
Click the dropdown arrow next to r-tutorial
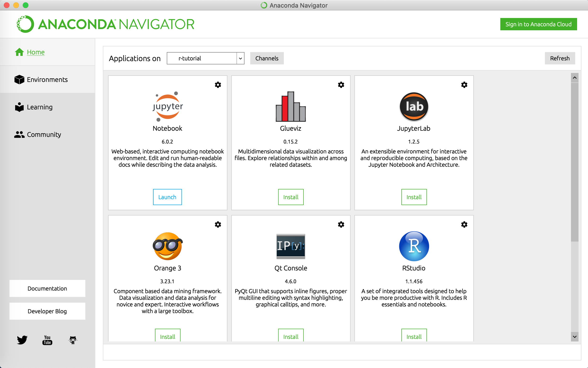[x=240, y=58]
